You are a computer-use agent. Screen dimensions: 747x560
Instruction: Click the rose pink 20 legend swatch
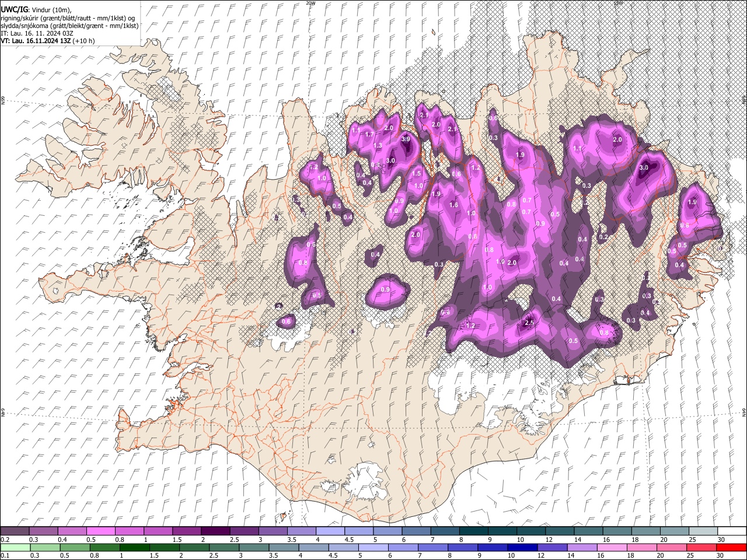tap(671, 547)
